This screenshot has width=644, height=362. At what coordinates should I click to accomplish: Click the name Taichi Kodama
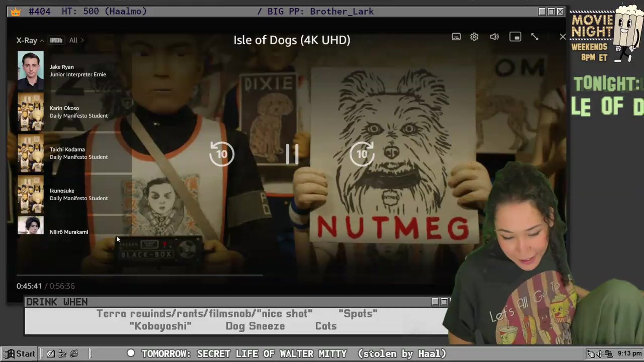point(67,149)
